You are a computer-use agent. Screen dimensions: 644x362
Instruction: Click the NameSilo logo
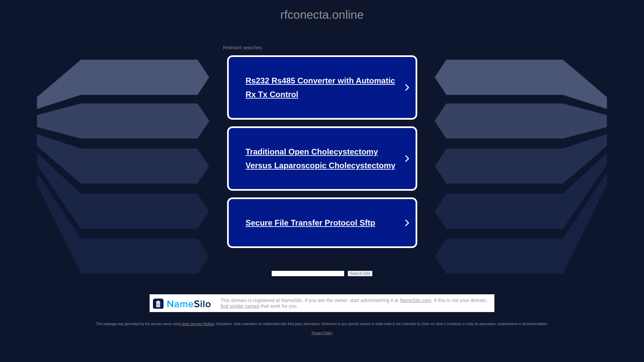pyautogui.click(x=182, y=304)
